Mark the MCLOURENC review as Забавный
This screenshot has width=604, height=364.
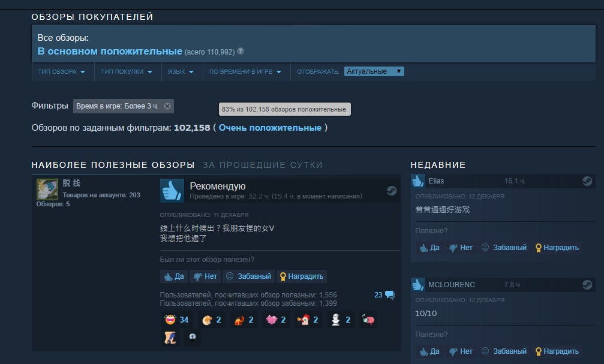504,351
